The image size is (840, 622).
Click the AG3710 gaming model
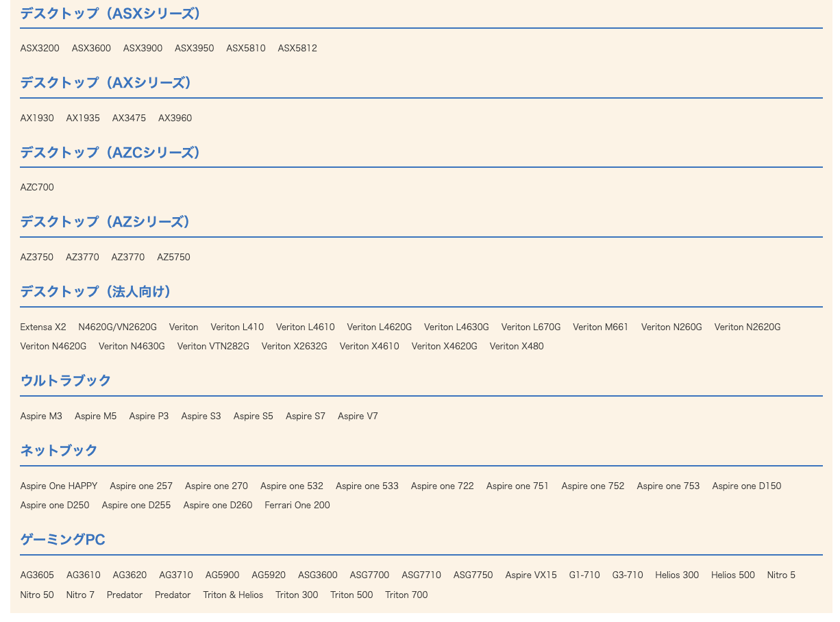[x=176, y=575]
